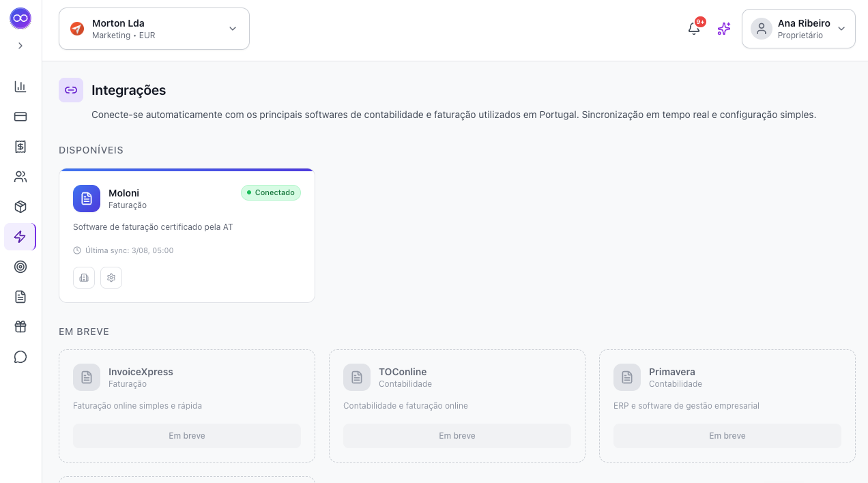The height and width of the screenshot is (483, 868).
Task: Click the TOConline document icon
Action: 357,377
